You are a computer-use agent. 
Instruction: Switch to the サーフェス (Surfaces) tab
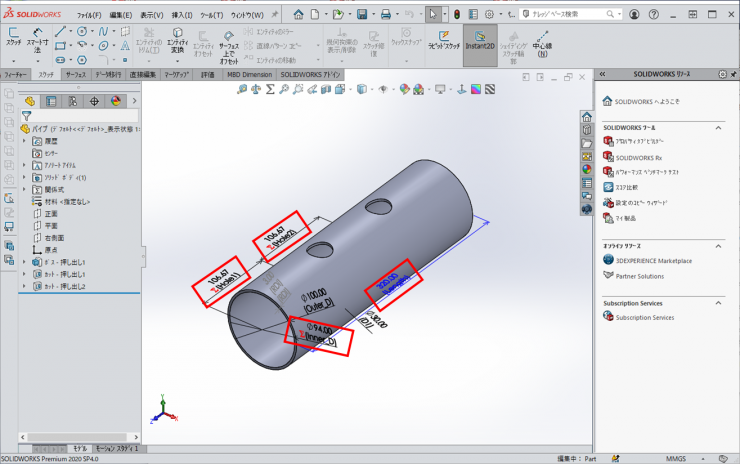(x=76, y=74)
